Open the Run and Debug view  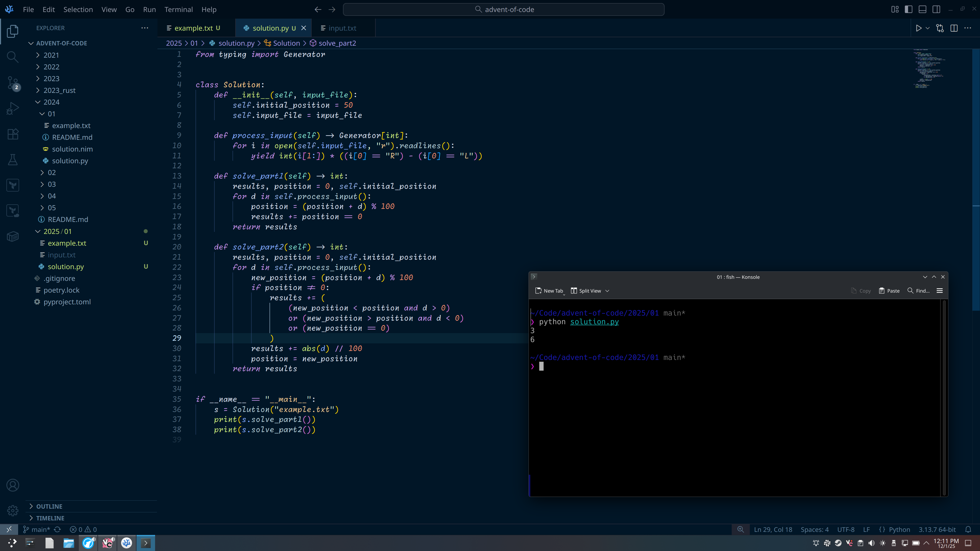point(13,108)
